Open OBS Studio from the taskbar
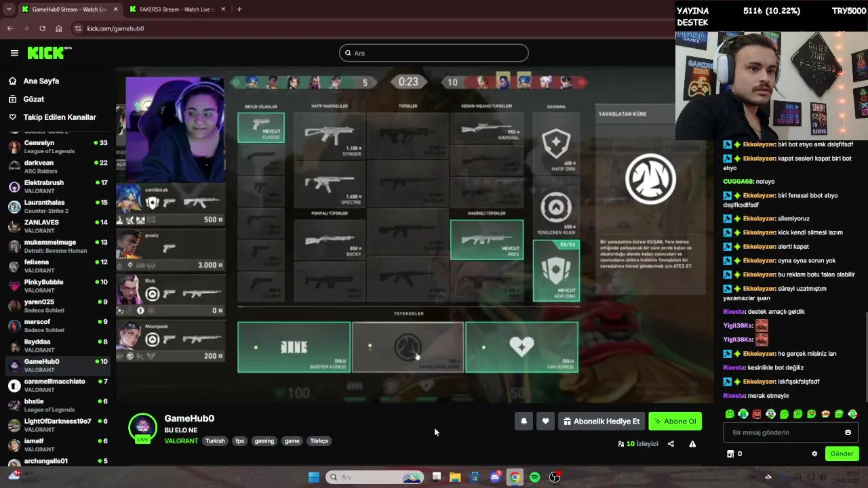Image resolution: width=868 pixels, height=488 pixels. [x=555, y=477]
